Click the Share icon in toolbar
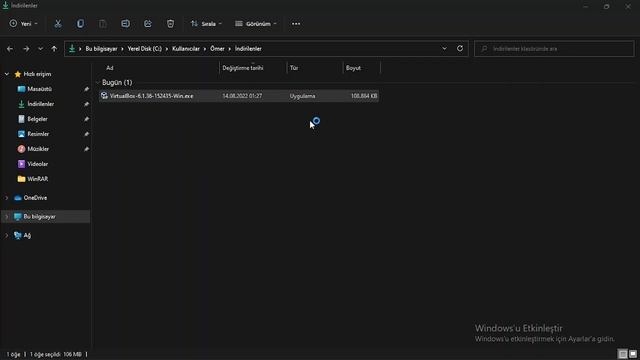The width and height of the screenshot is (640, 360). click(148, 24)
